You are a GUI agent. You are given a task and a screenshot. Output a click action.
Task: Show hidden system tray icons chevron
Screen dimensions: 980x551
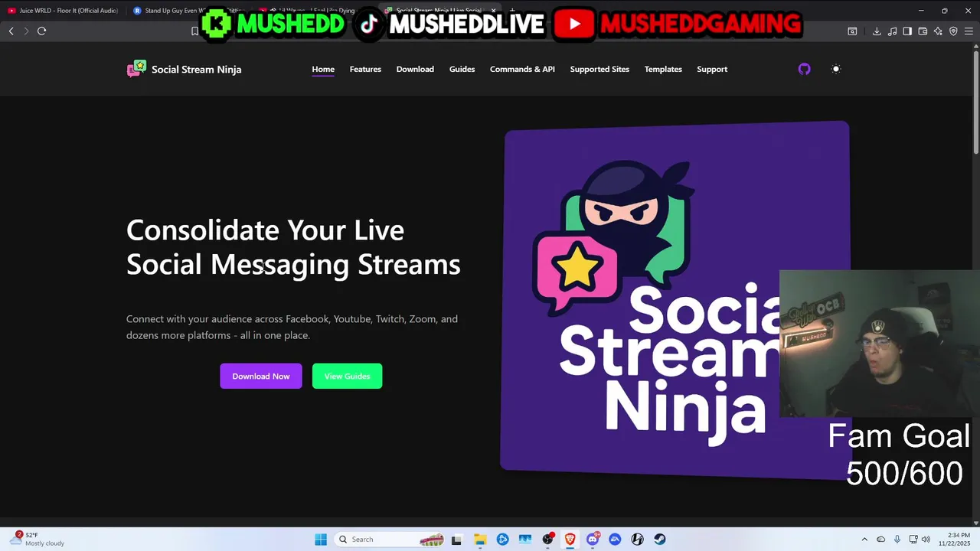tap(864, 540)
